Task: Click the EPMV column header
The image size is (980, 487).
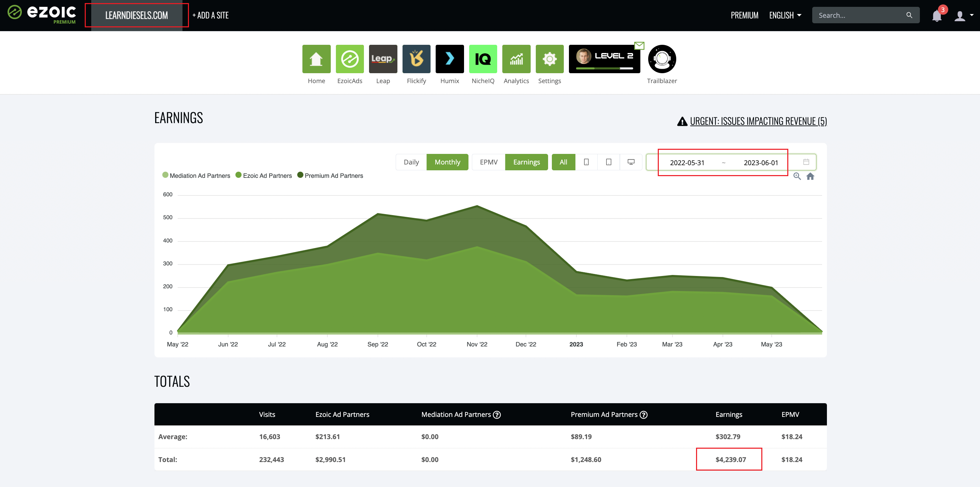Action: [x=790, y=414]
